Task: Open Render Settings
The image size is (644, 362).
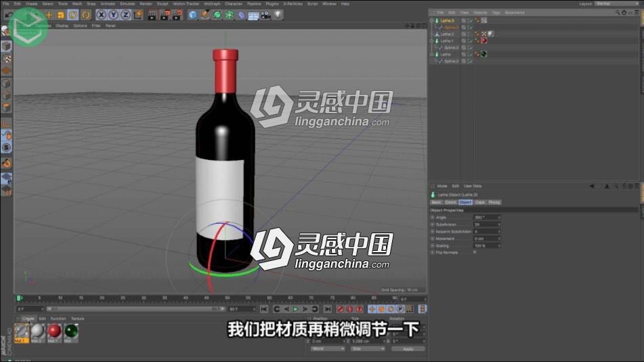Action: point(177,15)
